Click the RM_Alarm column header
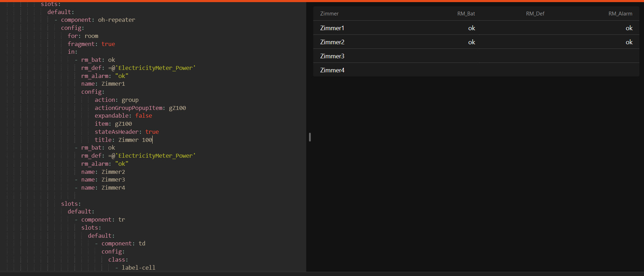This screenshot has width=644, height=276. point(620,14)
